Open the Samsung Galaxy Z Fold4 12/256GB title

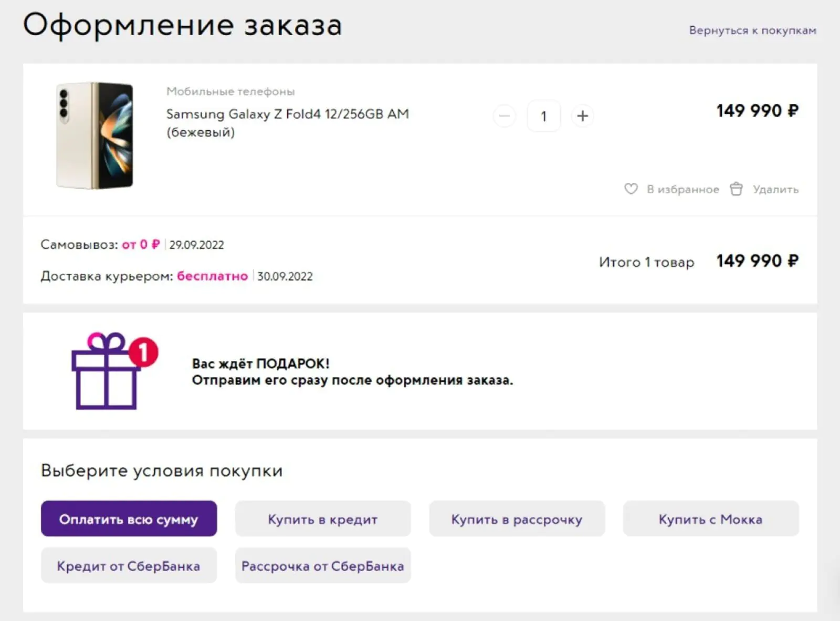coord(288,122)
